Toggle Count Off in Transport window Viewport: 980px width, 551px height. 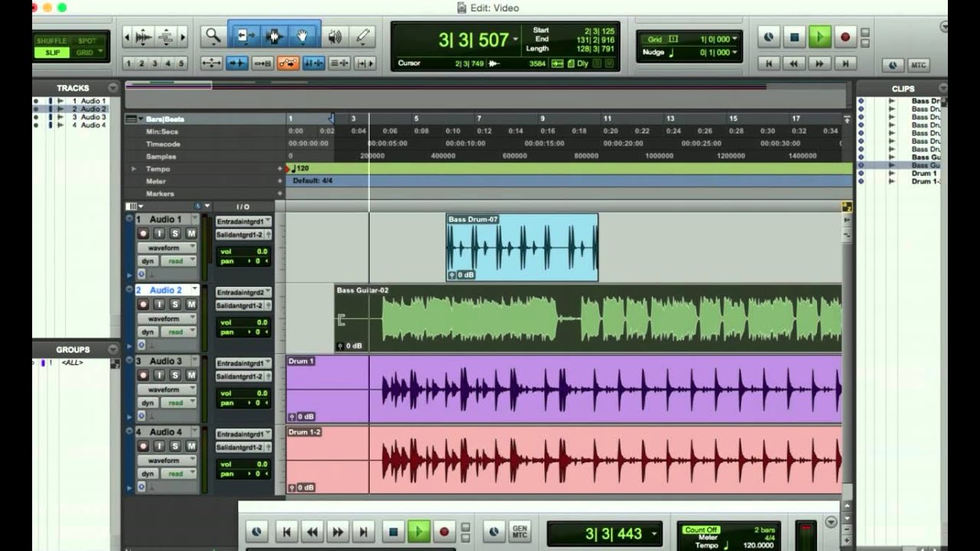coord(701,530)
